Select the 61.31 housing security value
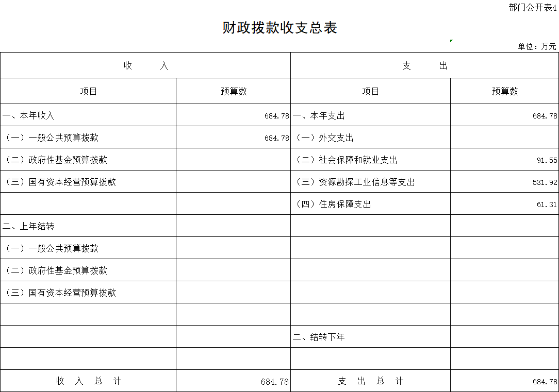Screen dimensions: 559x392 pos(546,204)
